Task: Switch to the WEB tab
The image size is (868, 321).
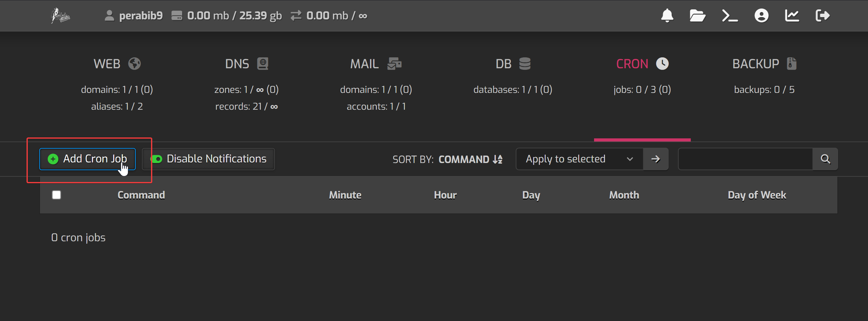Action: [117, 64]
